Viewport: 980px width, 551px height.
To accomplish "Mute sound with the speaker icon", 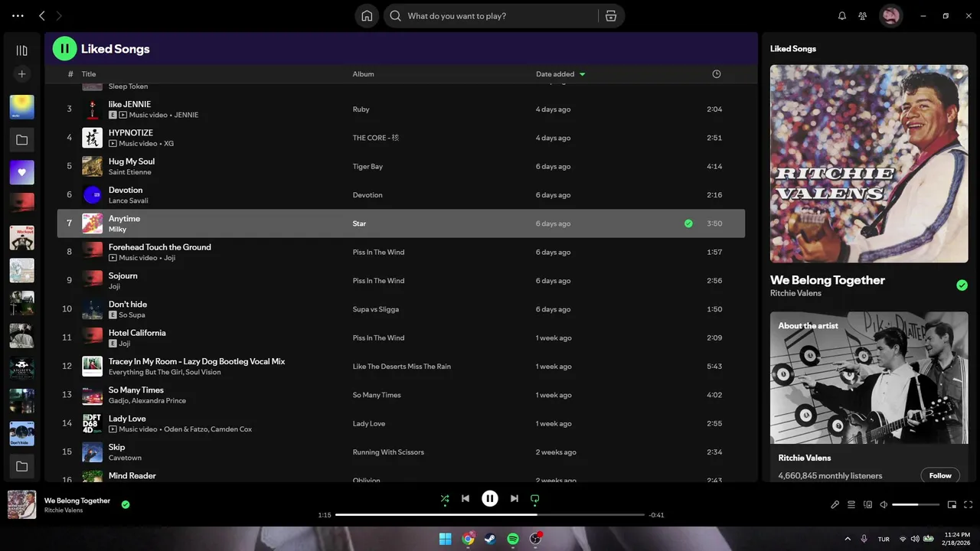I will tap(884, 505).
